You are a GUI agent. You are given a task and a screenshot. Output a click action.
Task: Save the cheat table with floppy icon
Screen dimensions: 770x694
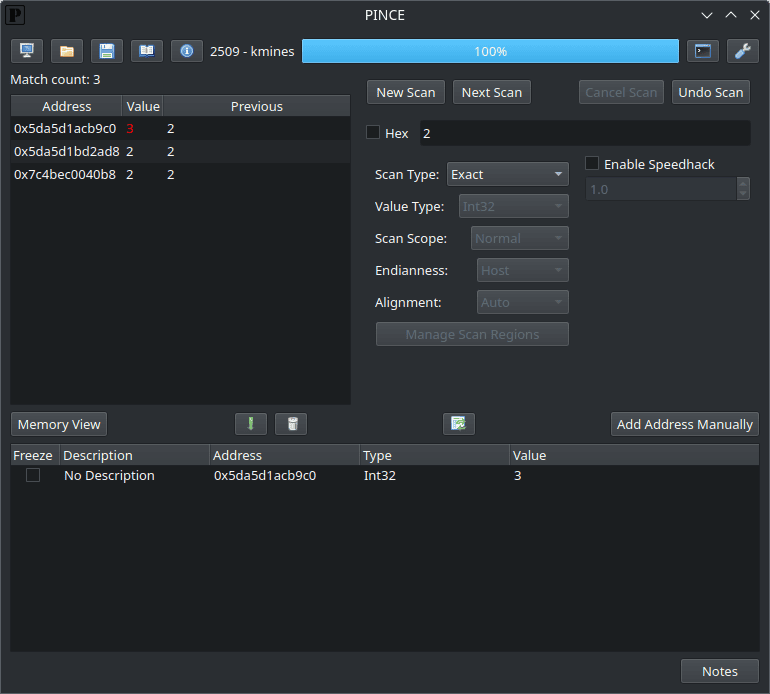(107, 51)
